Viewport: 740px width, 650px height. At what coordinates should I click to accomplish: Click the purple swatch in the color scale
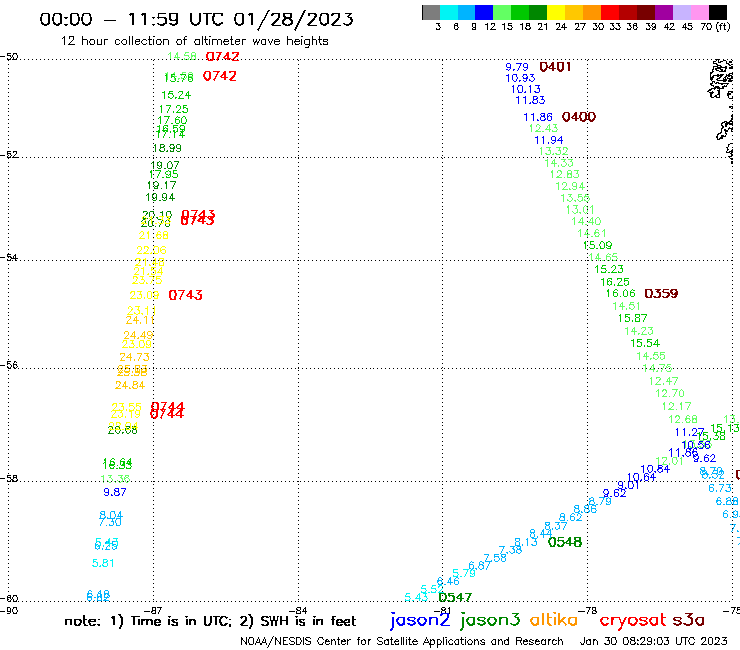664,13
